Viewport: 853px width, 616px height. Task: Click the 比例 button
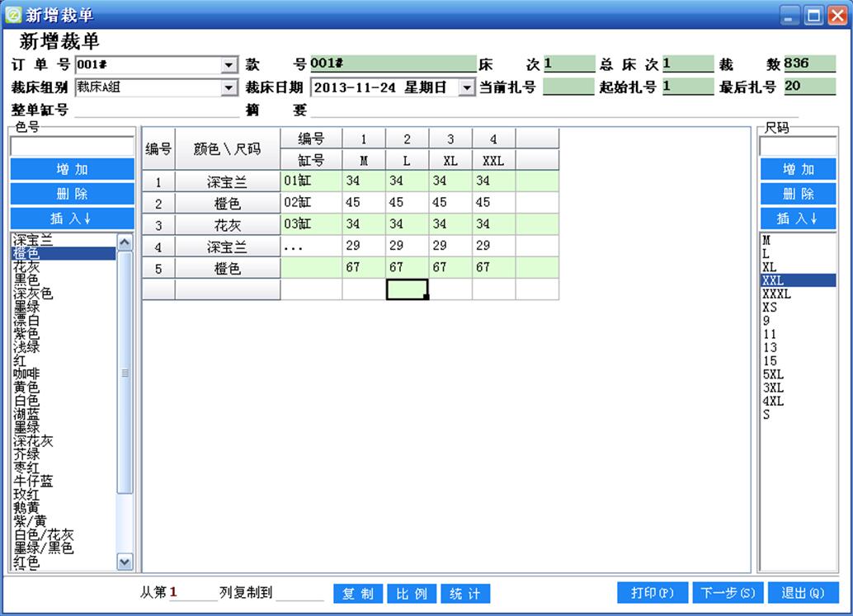412,594
